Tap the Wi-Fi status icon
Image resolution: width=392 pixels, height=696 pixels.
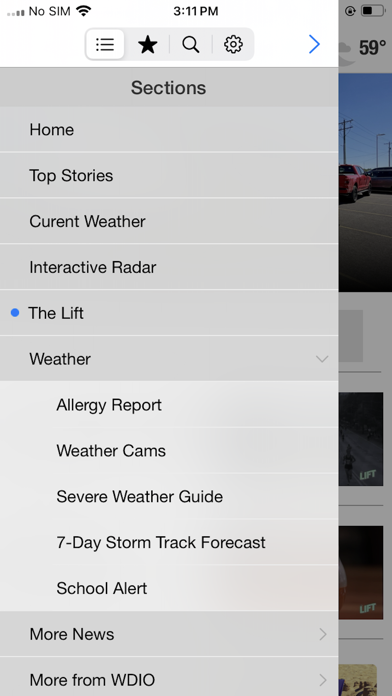(83, 11)
